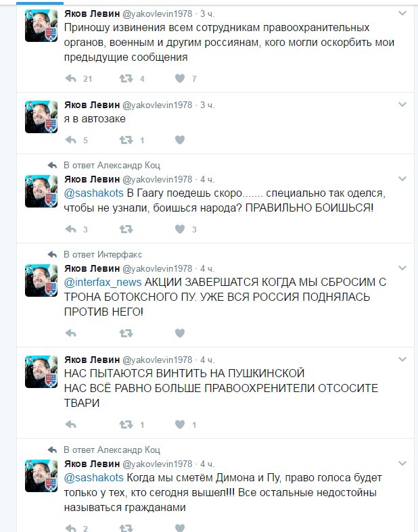Retweet the 'я в автозаке' tweet
The width and height of the screenshot is (418, 532).
click(x=126, y=140)
